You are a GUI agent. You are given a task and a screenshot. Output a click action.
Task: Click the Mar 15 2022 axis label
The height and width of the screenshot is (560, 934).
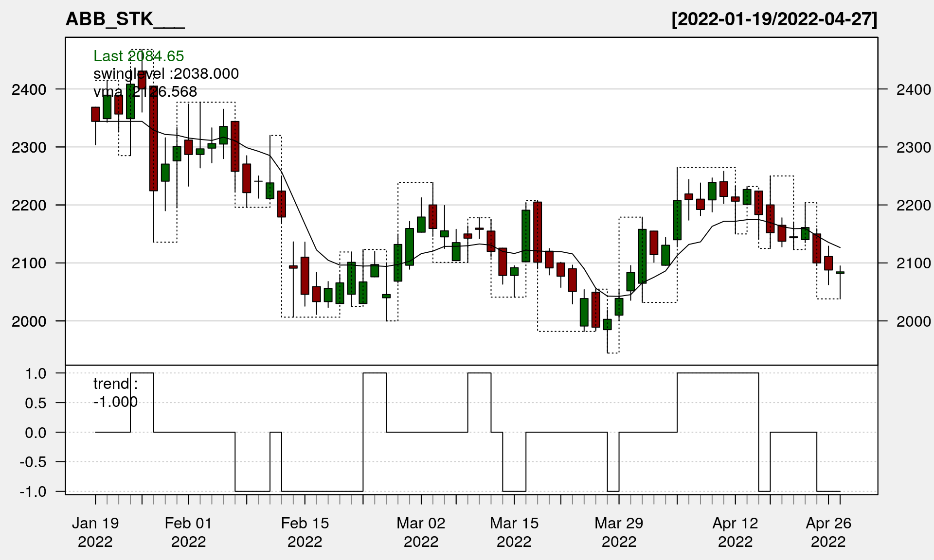coord(514,532)
